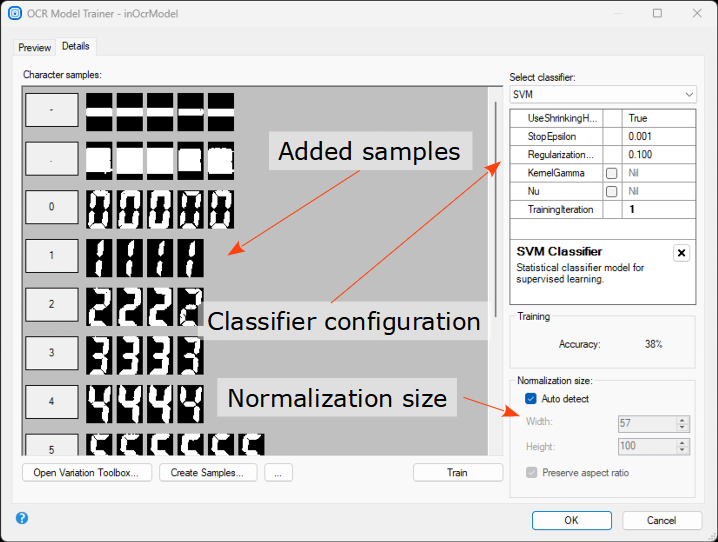Click the OCR Model Trainer app icon
This screenshot has width=718, height=542.
[13, 13]
